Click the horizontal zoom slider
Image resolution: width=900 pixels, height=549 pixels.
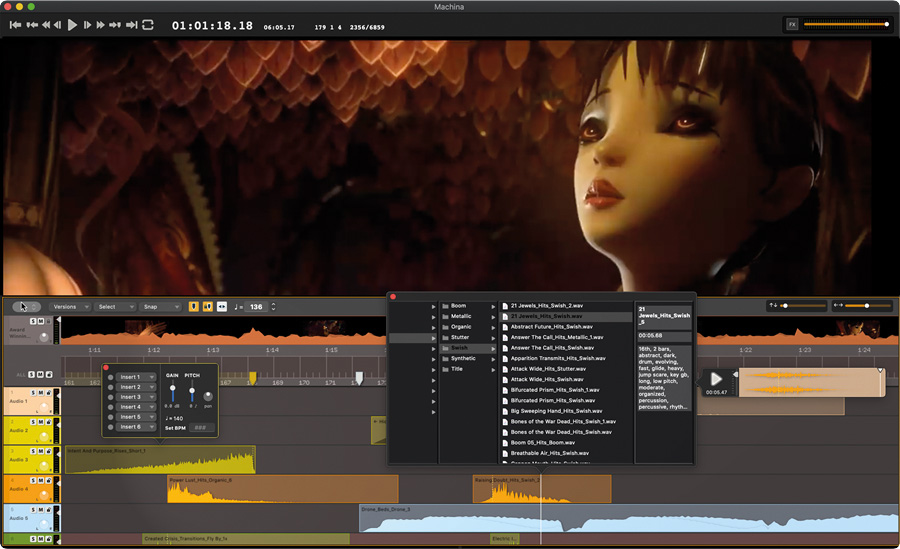coord(867,306)
